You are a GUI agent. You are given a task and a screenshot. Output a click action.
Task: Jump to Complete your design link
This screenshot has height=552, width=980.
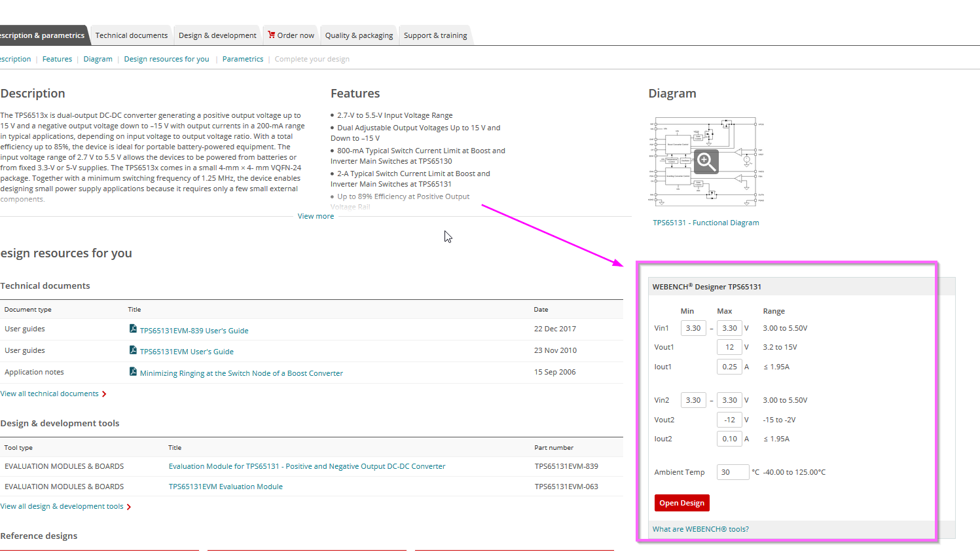click(312, 59)
